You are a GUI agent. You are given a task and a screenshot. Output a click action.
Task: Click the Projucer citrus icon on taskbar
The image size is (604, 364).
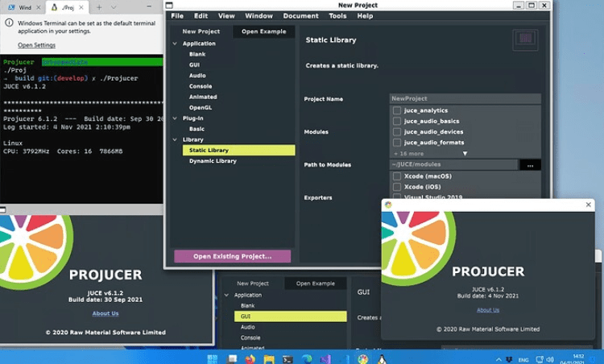pyautogui.click(x=363, y=359)
